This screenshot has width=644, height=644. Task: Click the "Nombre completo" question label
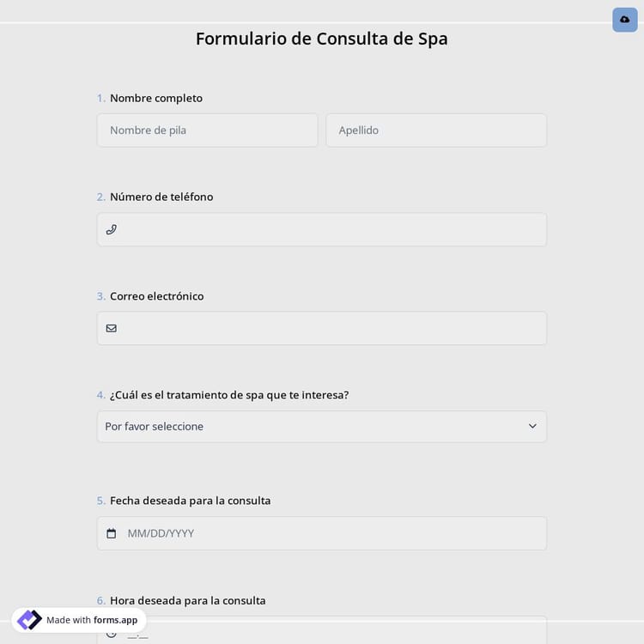point(156,98)
